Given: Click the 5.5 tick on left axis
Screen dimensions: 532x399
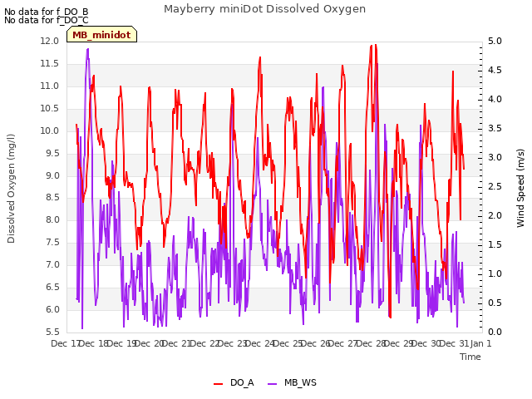Looking at the screenshot, I should click(52, 332).
